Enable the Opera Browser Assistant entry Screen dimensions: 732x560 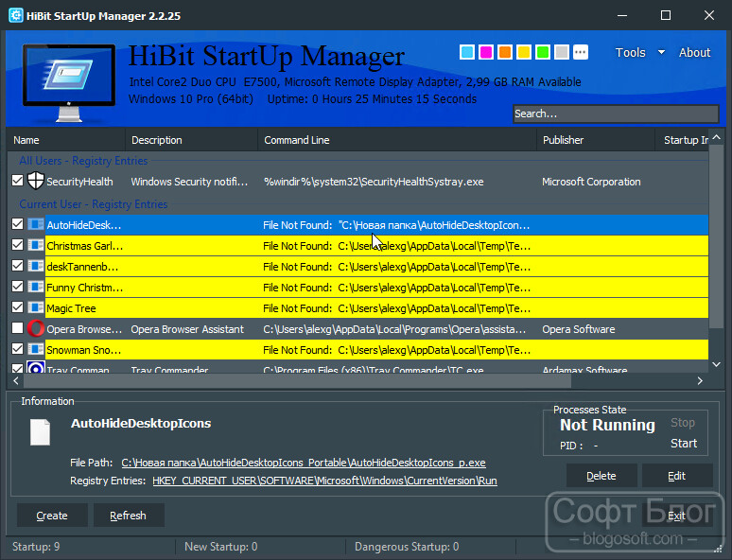(x=17, y=328)
